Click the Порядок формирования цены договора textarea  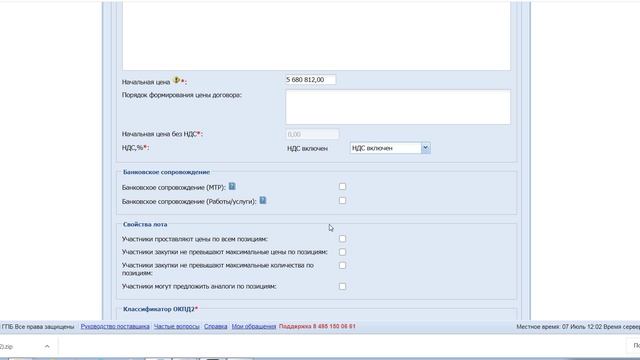(398, 107)
